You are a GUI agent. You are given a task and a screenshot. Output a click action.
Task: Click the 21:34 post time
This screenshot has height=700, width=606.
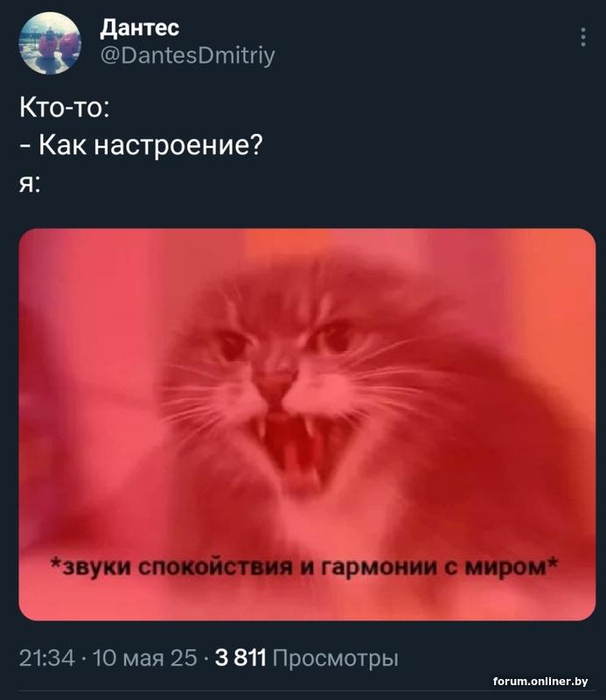46,658
